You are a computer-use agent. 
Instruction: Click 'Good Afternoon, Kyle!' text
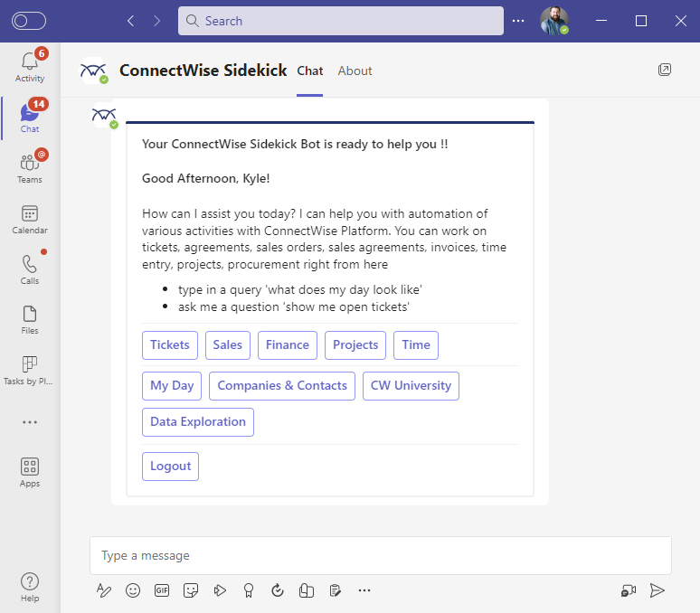pos(206,178)
